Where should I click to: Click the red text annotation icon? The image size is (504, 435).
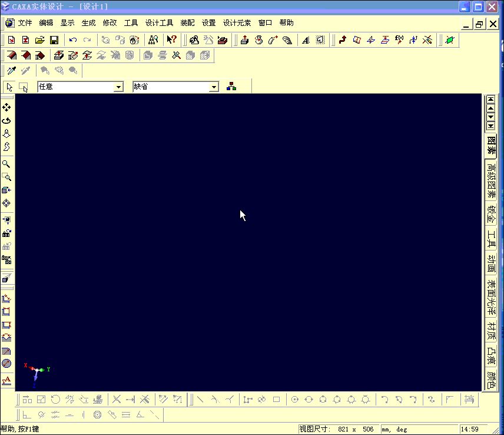6,381
